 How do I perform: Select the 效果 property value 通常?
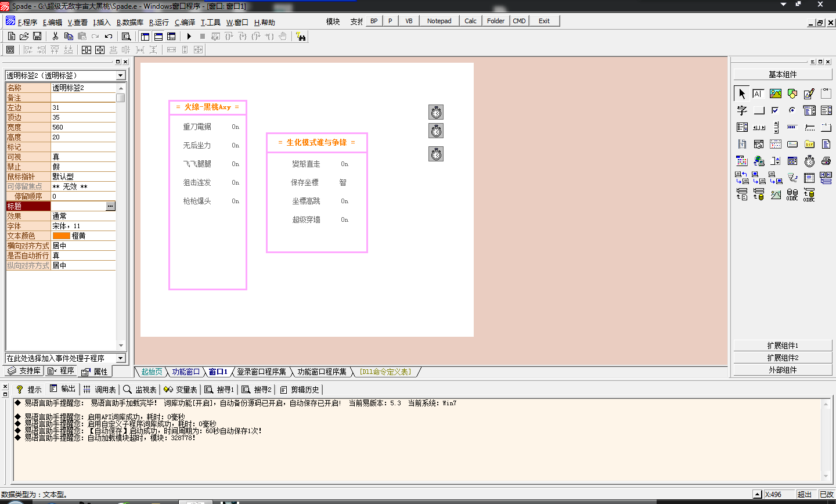tap(83, 216)
